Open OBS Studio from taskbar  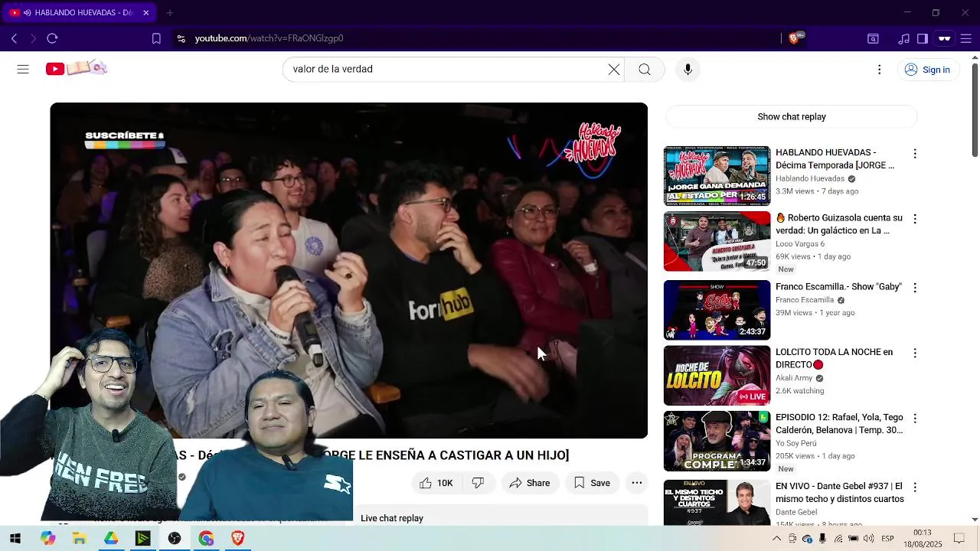tap(175, 539)
